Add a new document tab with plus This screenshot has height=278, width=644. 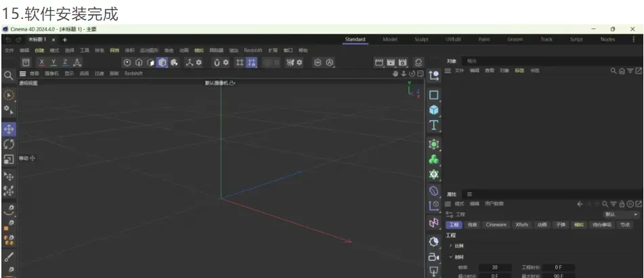point(64,40)
